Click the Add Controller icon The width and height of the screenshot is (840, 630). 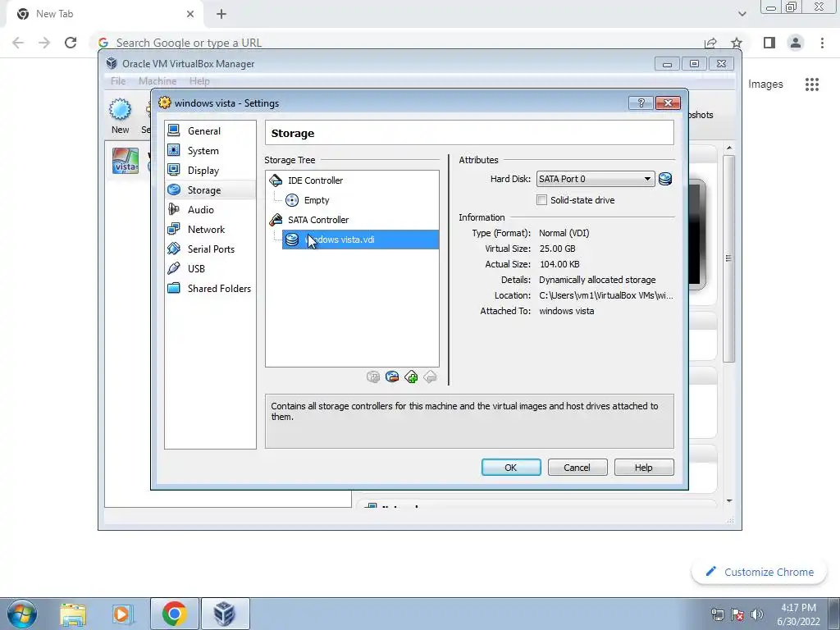[x=411, y=377]
